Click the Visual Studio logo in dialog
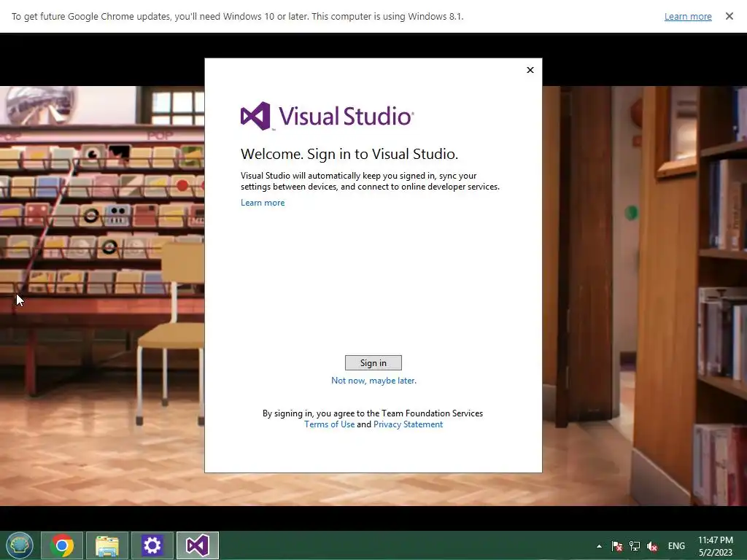The height and width of the screenshot is (560, 747). tap(327, 116)
